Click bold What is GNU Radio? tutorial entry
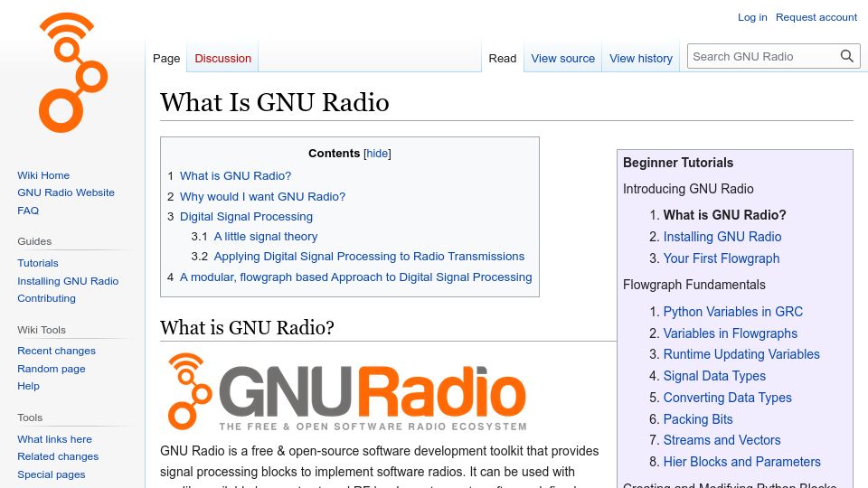 [x=724, y=215]
